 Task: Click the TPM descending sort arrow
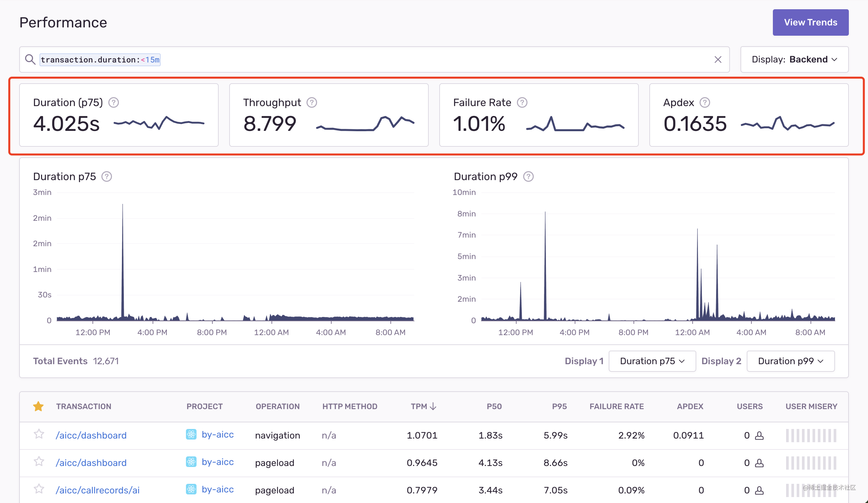pos(433,406)
